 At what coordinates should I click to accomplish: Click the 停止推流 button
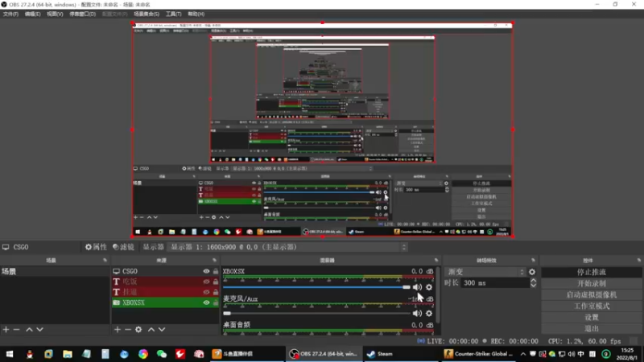592,272
